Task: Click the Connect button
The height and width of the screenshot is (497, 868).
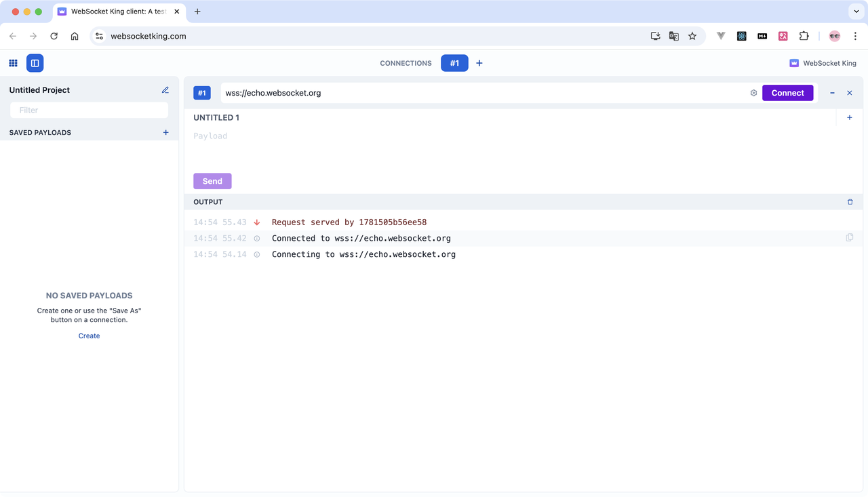Action: [787, 93]
